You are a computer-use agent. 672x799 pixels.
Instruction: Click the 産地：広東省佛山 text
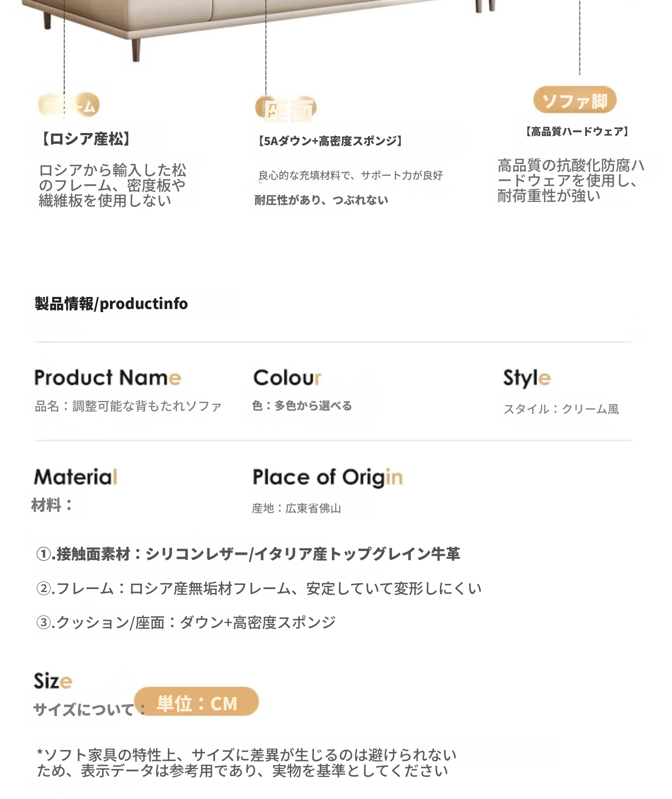(297, 508)
